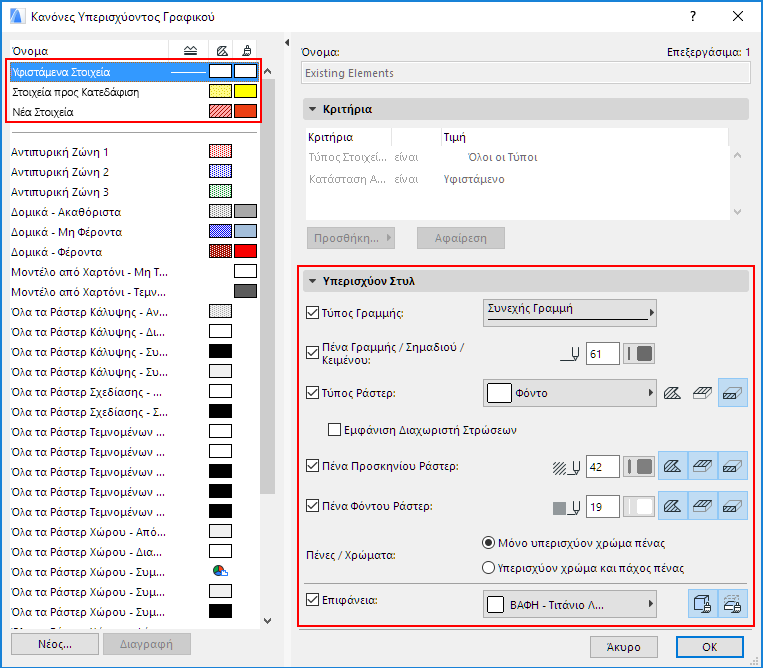The width and height of the screenshot is (763, 668).
Task: Click Άκυρο button
Action: [x=624, y=647]
